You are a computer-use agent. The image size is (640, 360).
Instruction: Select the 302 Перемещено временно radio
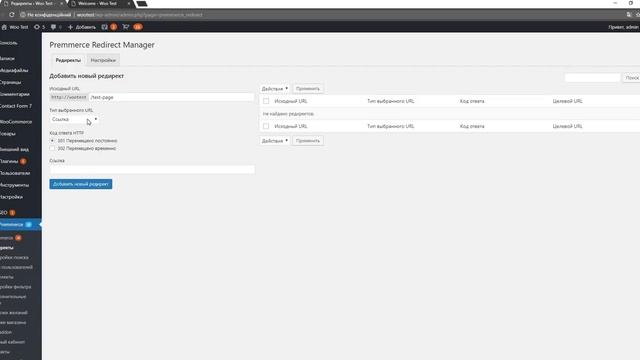[x=52, y=148]
